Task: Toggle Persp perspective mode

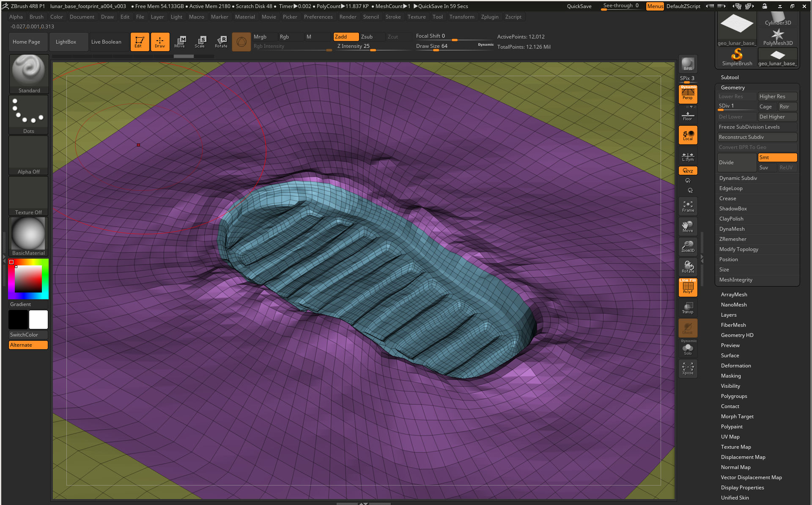Action: coord(688,94)
